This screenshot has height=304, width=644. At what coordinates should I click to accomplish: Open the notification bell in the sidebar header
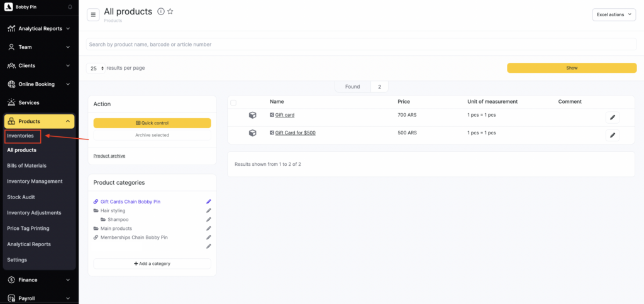[x=70, y=7]
